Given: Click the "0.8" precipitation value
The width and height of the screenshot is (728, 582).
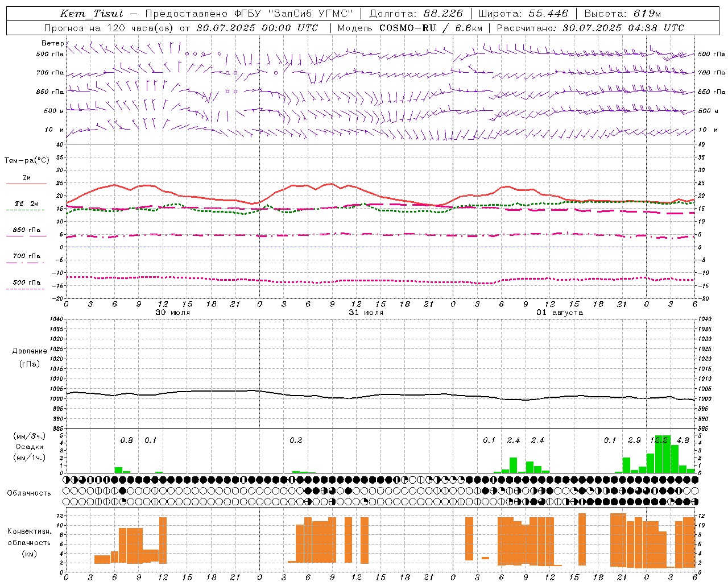Looking at the screenshot, I should point(126,440).
